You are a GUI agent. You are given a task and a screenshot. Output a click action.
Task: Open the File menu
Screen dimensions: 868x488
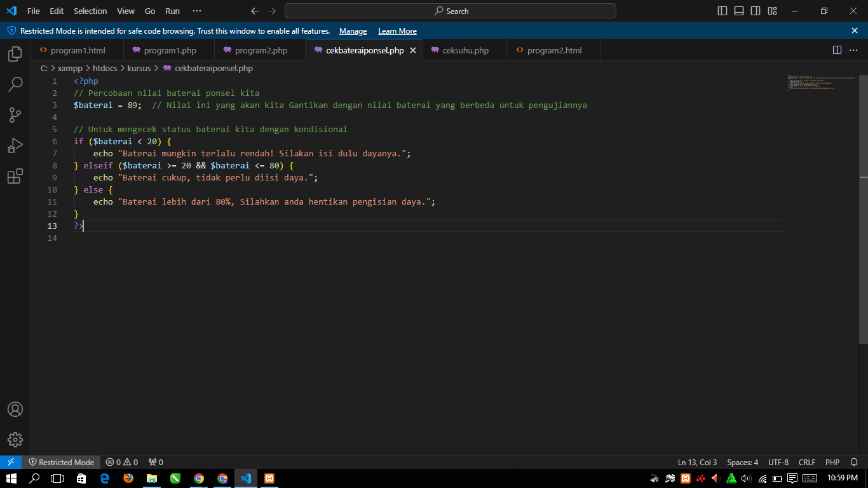[x=34, y=11]
